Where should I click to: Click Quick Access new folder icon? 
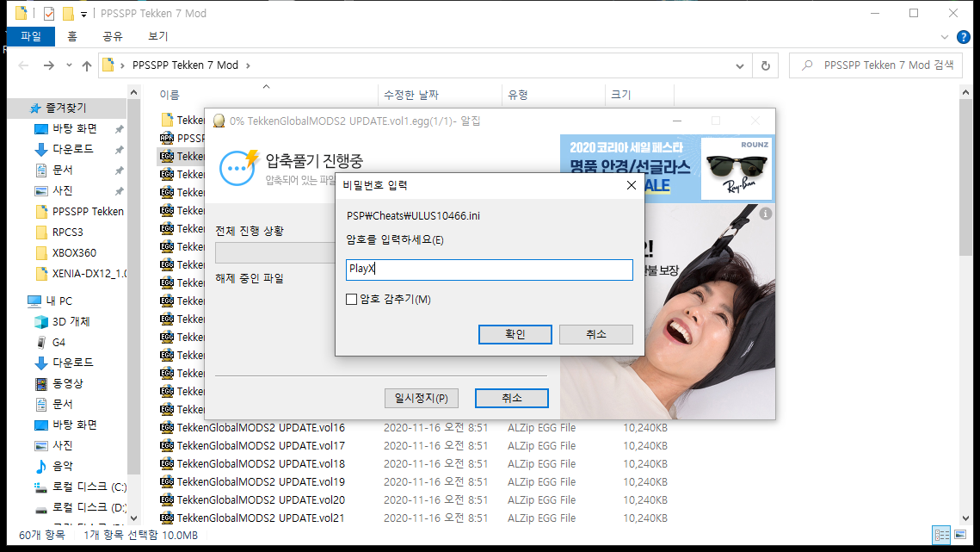tap(67, 13)
